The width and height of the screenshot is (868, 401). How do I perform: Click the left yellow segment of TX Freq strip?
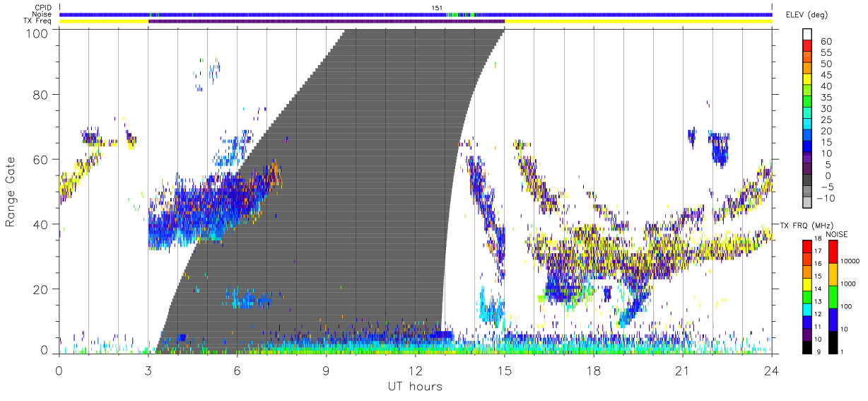point(104,21)
